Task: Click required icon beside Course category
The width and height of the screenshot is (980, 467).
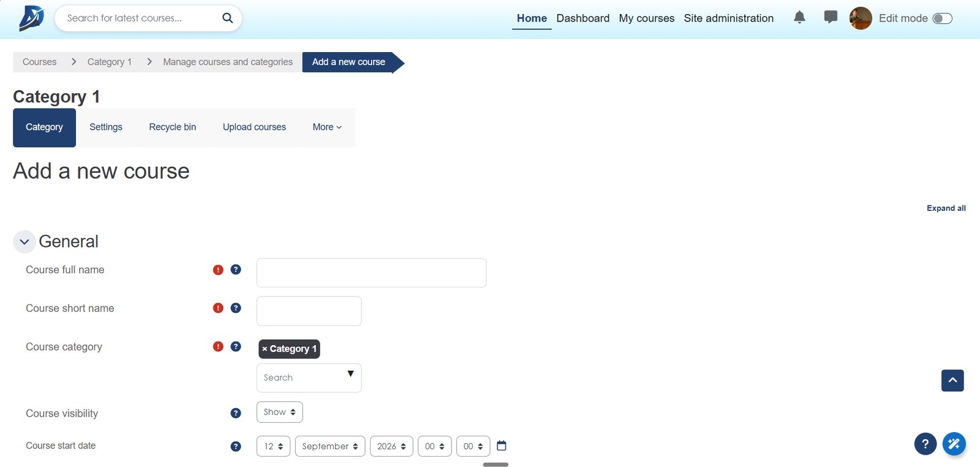Action: coord(218,347)
